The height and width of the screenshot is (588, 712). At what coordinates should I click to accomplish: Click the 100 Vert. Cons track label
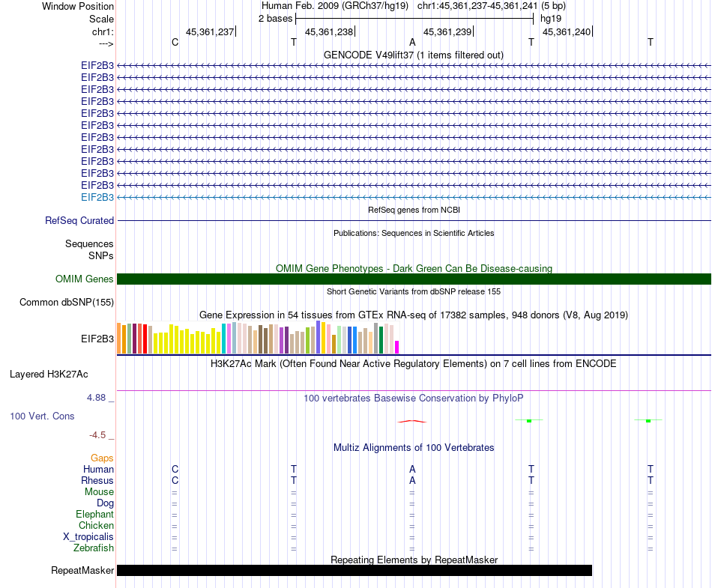click(x=42, y=416)
